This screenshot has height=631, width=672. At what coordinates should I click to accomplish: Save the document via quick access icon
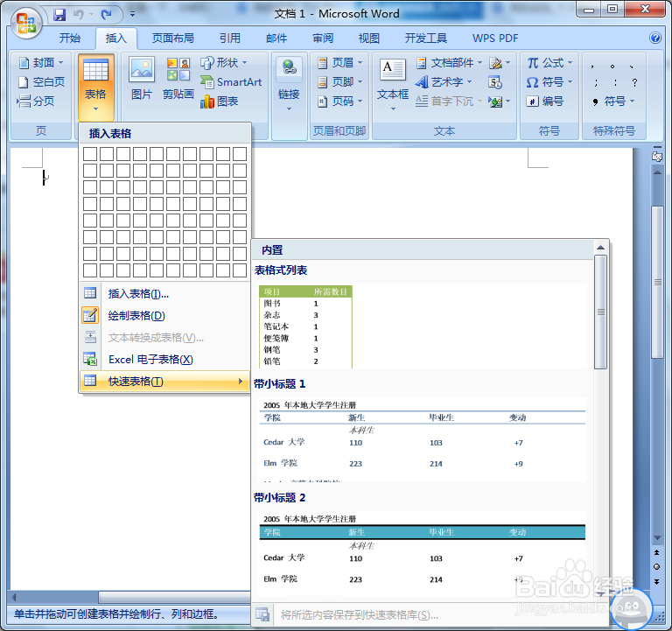click(59, 15)
